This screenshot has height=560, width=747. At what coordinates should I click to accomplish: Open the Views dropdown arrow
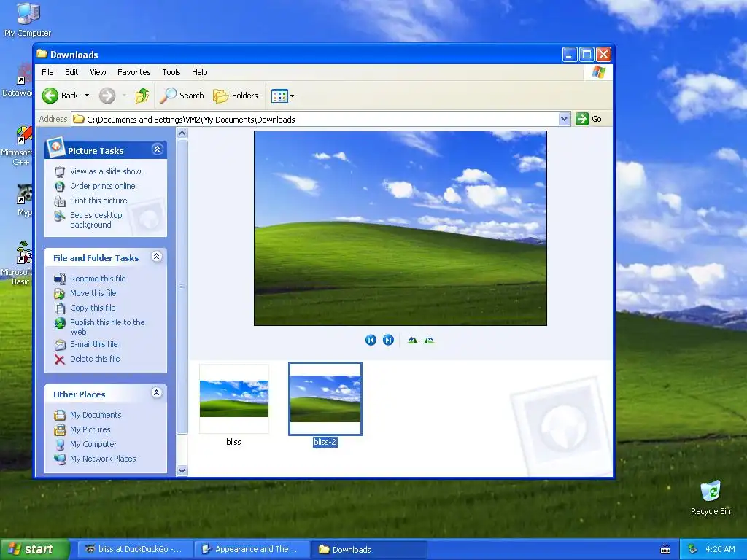(x=292, y=96)
